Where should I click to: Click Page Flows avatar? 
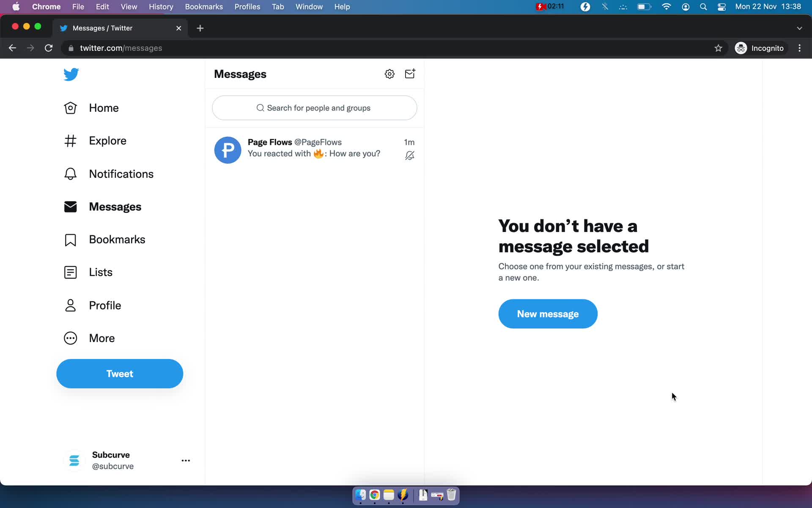pos(228,150)
